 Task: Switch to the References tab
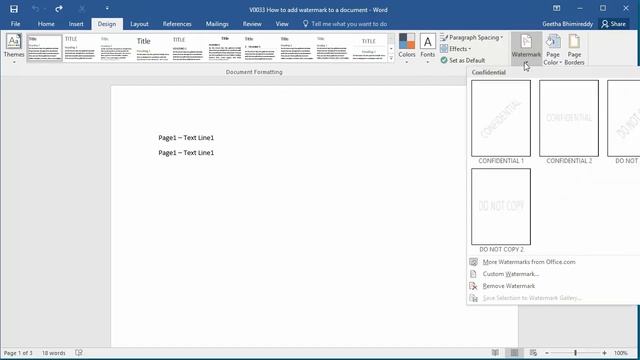coord(177,24)
